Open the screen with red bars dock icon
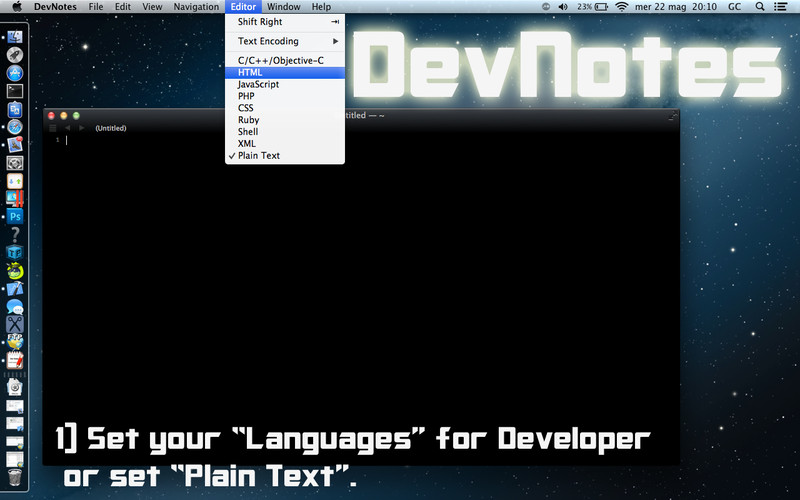Screen dimensions: 800x500 (x=15, y=199)
